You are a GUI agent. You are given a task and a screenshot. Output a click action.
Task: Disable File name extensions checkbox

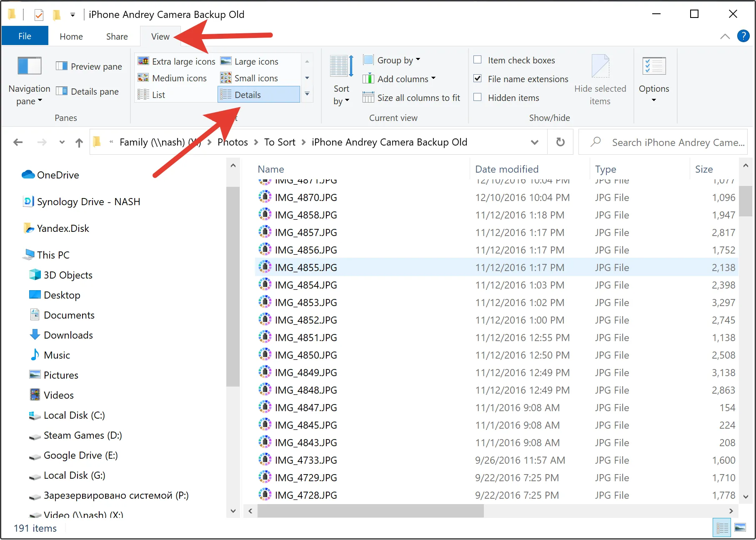pos(478,78)
